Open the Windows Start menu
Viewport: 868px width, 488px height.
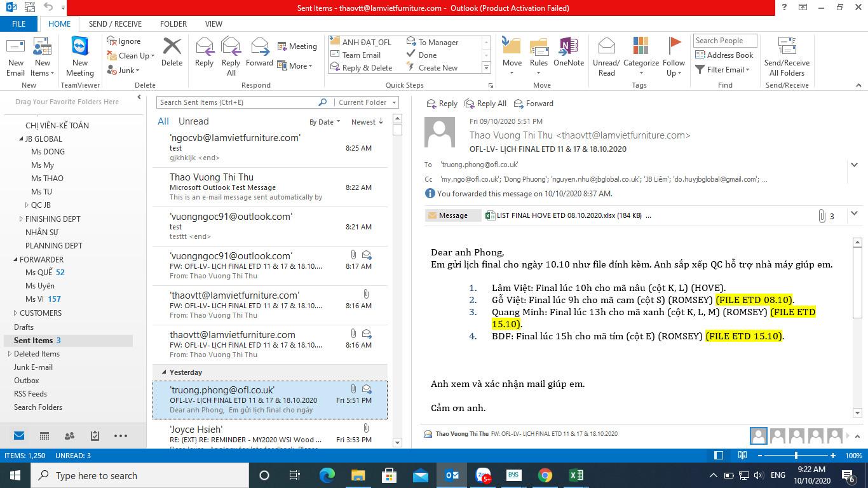click(x=15, y=475)
